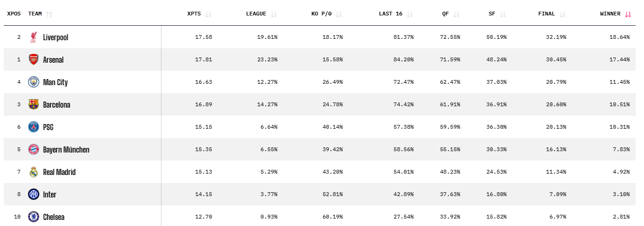Viewport: 644px width, 226px height.
Task: Sort by LAST 16 column arrows
Action: pos(409,14)
